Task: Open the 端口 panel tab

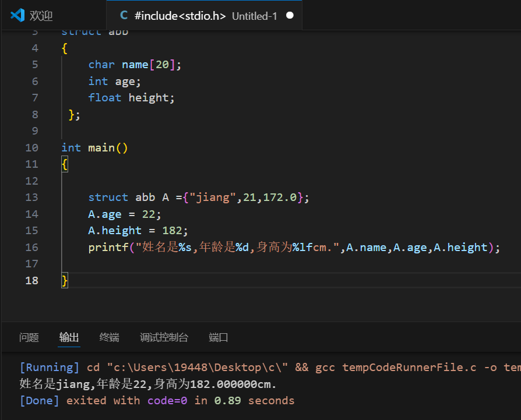Action: pyautogui.click(x=219, y=337)
